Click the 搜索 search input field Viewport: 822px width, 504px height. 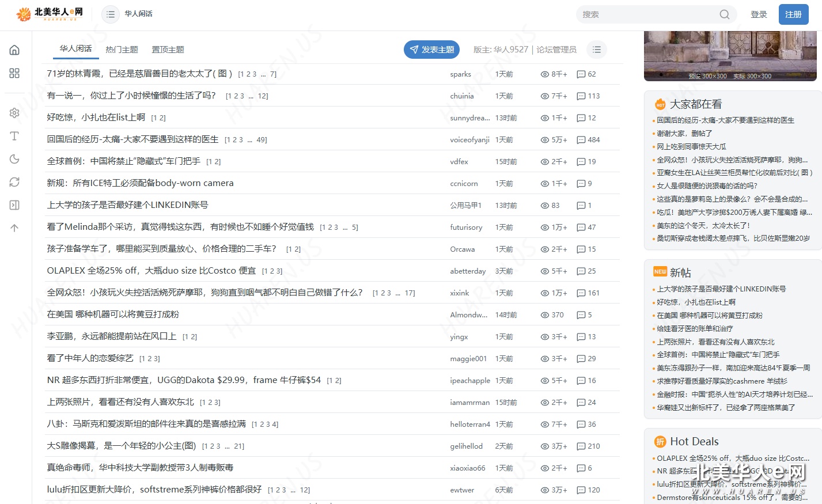pos(645,14)
